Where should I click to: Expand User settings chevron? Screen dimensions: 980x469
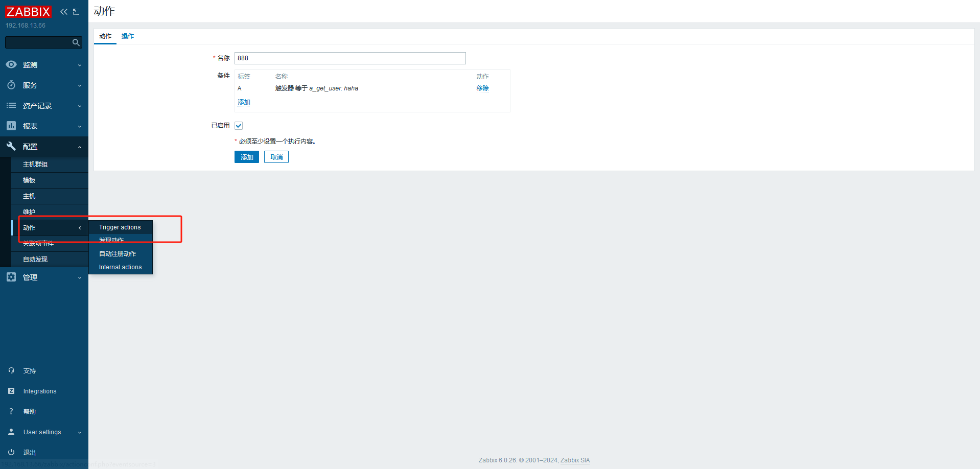79,433
